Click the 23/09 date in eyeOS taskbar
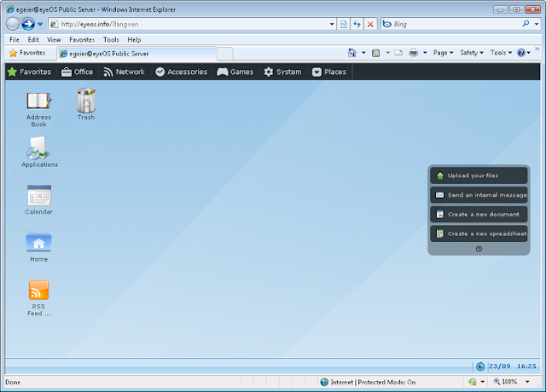The height and width of the screenshot is (392, 546). pos(500,366)
